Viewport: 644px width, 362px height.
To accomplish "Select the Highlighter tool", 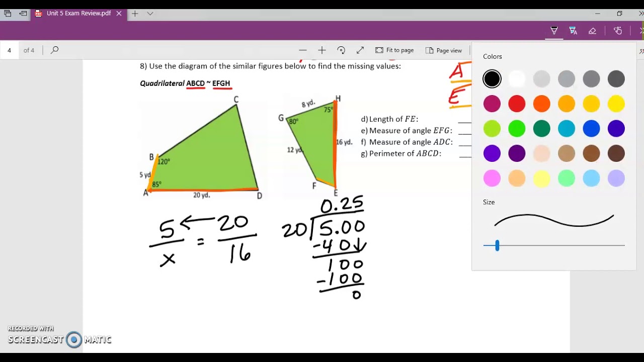I will click(x=573, y=31).
